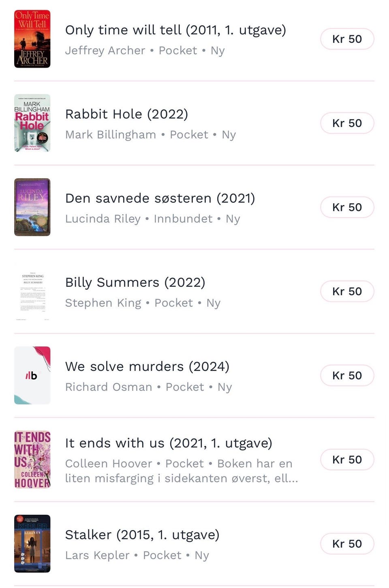Open the Rabbit Hole (2022) title
This screenshot has height=588, width=389.
126,114
